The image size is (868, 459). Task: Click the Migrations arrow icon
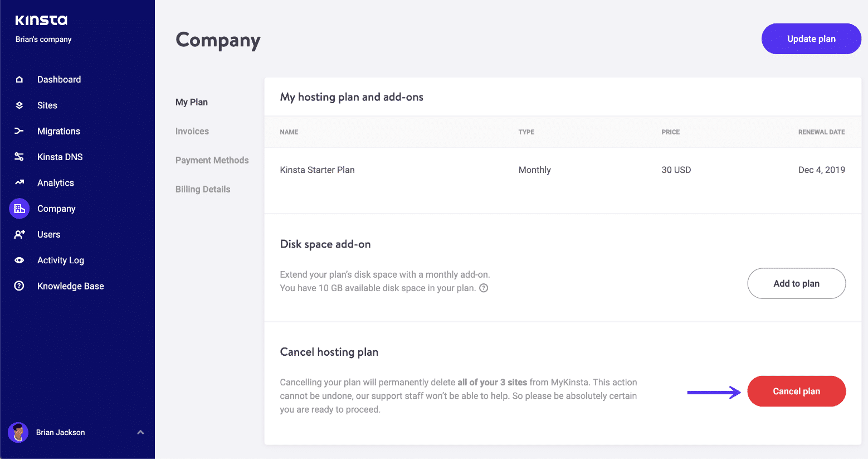point(19,131)
